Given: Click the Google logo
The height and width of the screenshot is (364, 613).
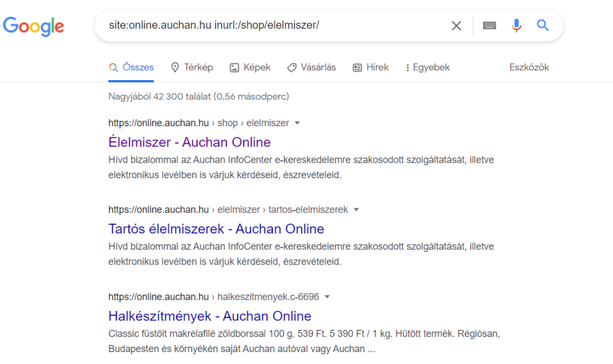Looking at the screenshot, I should click(x=34, y=26).
